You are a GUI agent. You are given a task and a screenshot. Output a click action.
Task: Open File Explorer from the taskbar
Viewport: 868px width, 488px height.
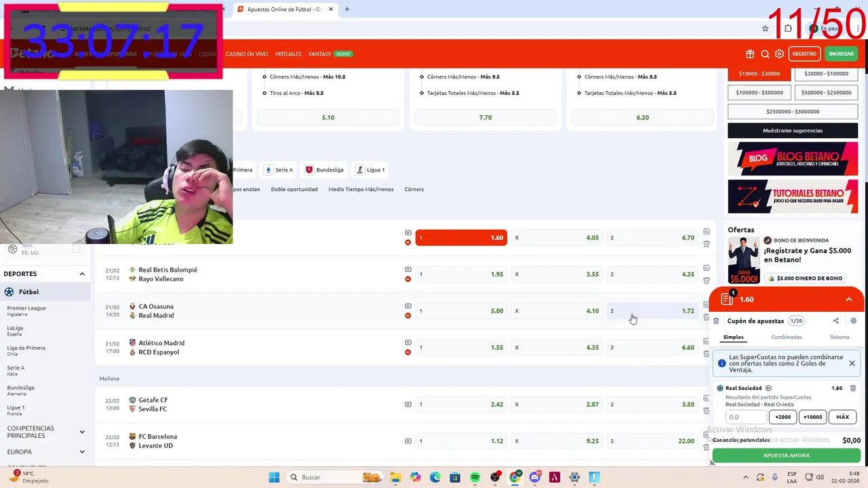(395, 477)
